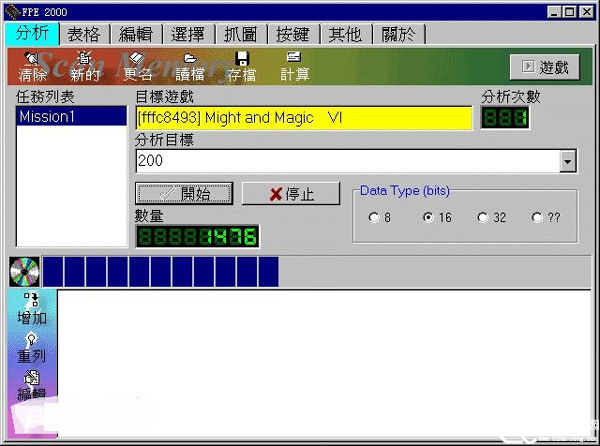
Task: Switch to the 編輯 tab
Action: 136,34
